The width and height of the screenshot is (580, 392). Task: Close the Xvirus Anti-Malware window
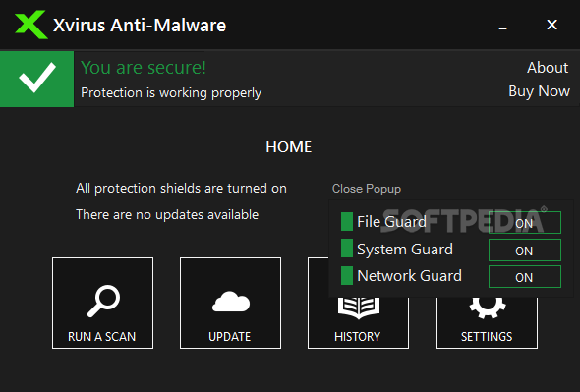[551, 25]
